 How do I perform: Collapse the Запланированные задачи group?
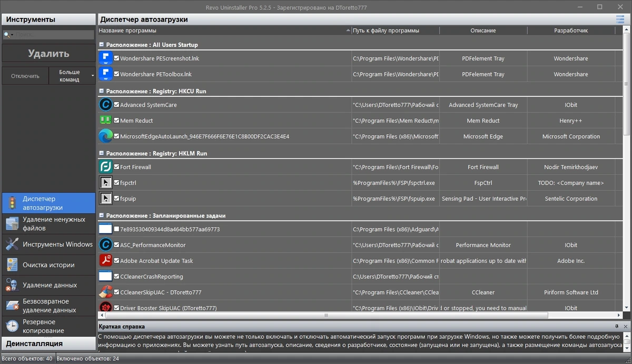[x=101, y=216]
